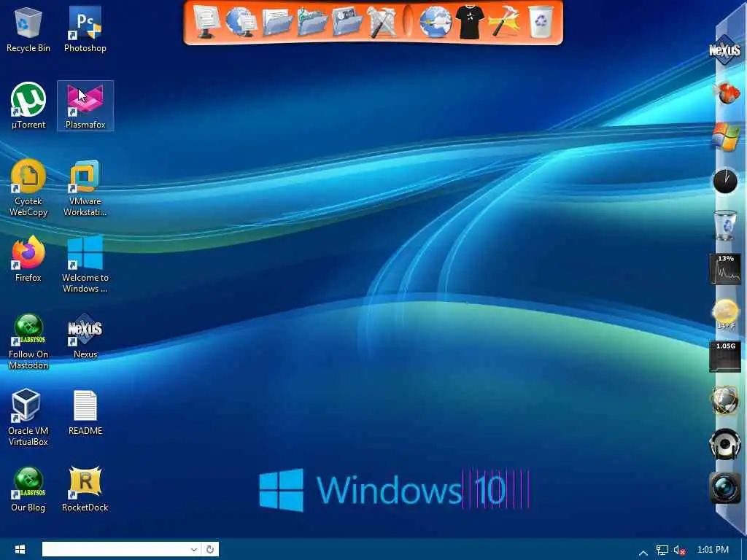Open the pictures folder in top dock
Image resolution: width=747 pixels, height=560 pixels.
[x=347, y=22]
